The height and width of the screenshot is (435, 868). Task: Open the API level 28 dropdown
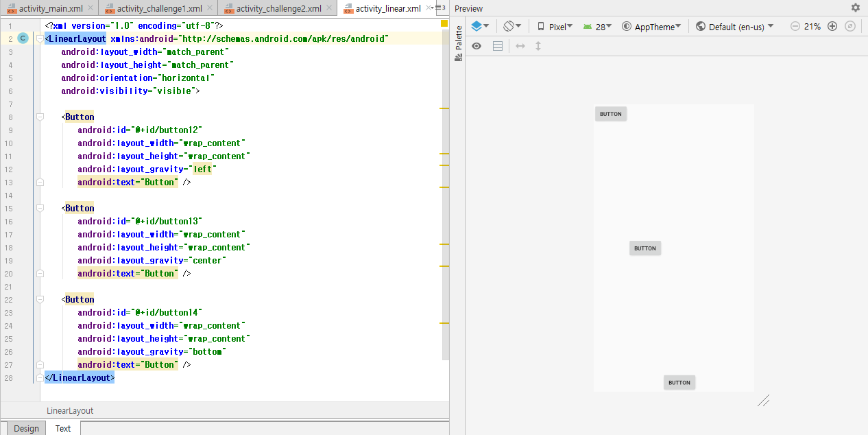pyautogui.click(x=599, y=26)
